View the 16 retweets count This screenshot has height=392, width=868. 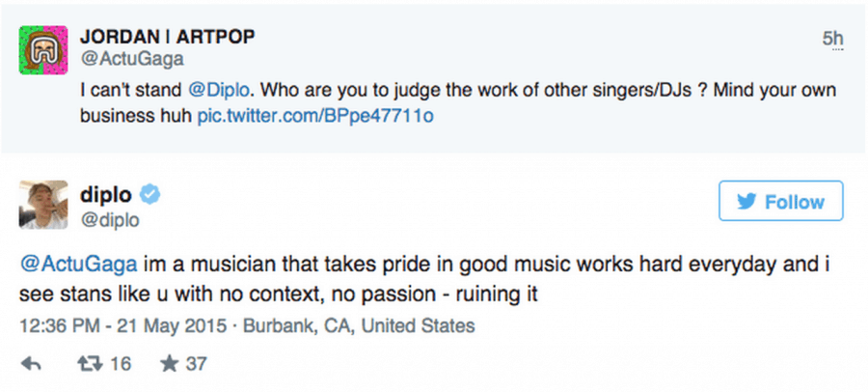pos(121,364)
